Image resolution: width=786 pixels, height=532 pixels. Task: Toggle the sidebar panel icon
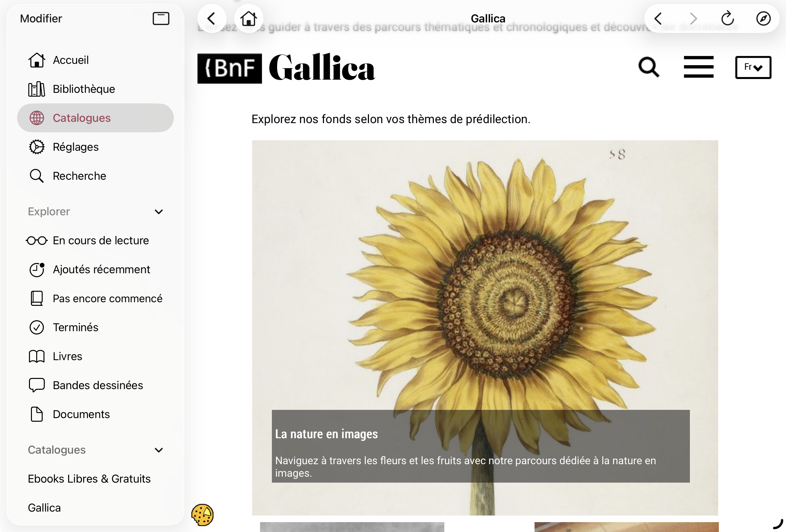pyautogui.click(x=161, y=18)
